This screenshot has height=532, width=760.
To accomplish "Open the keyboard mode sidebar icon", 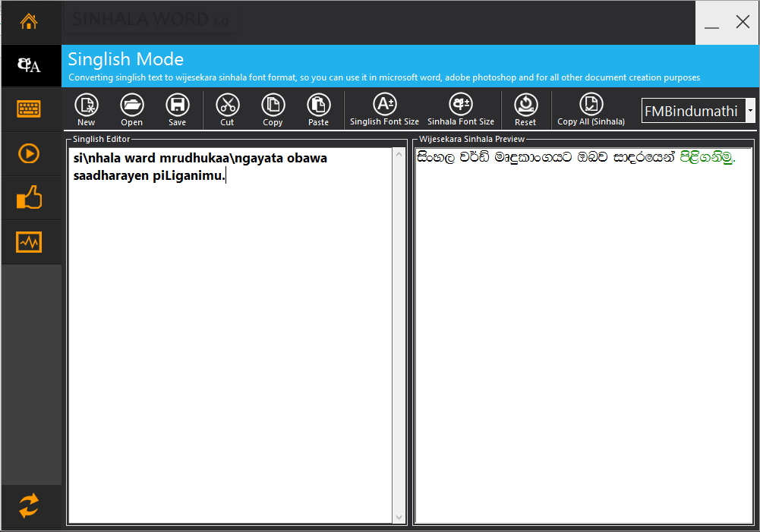I will 29,109.
